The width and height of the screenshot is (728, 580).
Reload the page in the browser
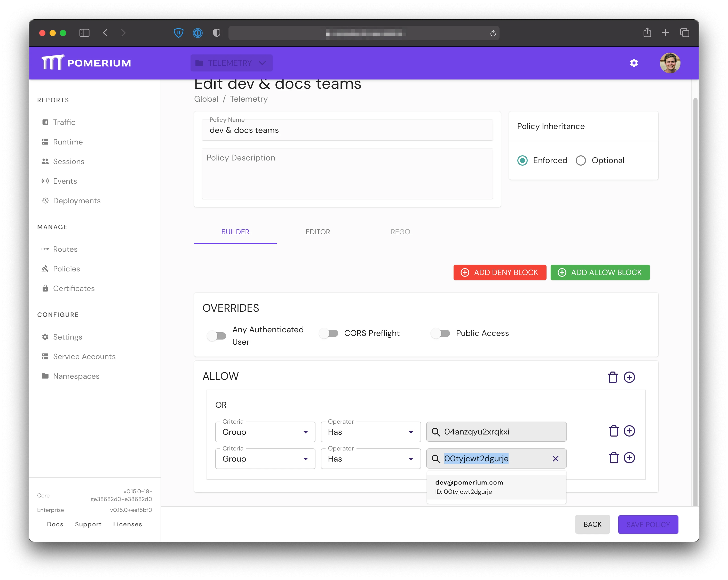pos(493,33)
